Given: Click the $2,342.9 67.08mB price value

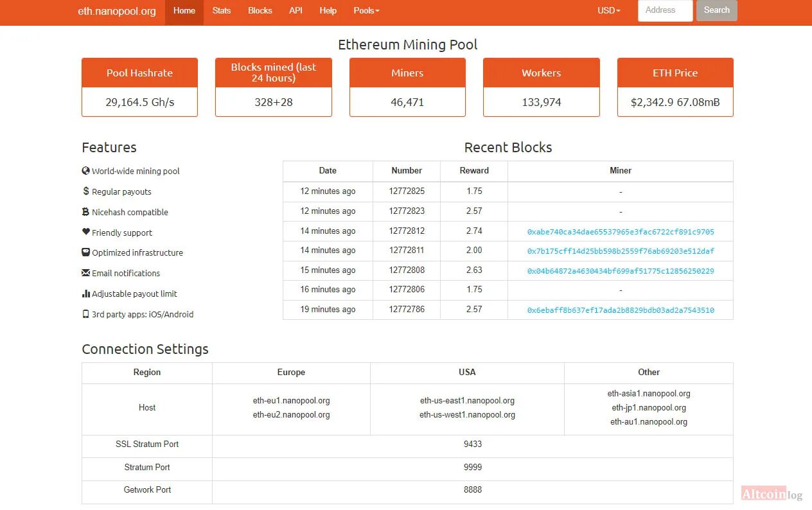Looking at the screenshot, I should tap(675, 102).
